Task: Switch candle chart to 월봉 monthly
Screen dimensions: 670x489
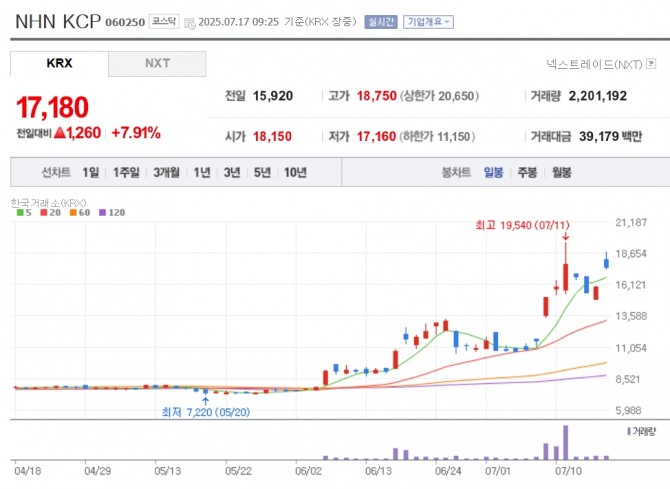Action: tap(560, 172)
